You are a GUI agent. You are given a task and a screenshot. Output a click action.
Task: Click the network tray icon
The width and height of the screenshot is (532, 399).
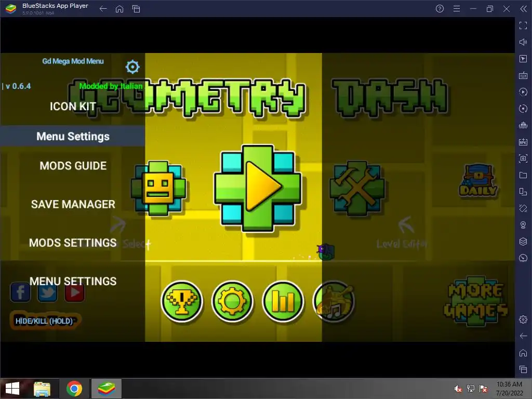(471, 389)
